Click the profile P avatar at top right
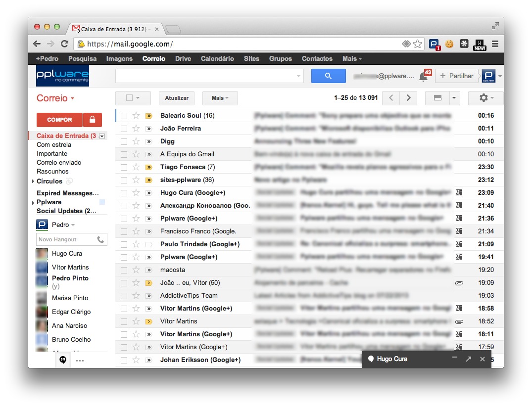Viewport: 532px width, 407px height. [x=488, y=76]
